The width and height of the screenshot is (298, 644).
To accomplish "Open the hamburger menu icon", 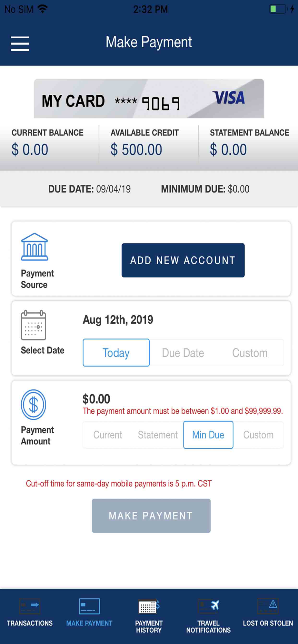I will [x=20, y=43].
